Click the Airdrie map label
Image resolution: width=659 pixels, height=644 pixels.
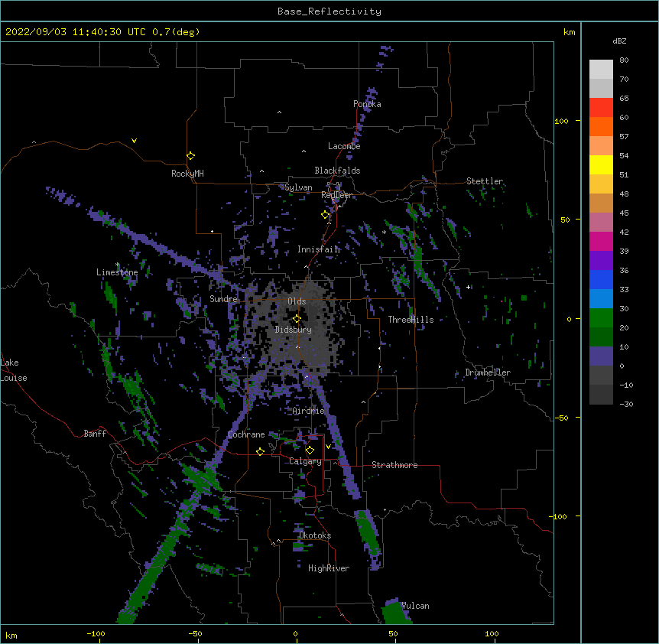point(309,411)
